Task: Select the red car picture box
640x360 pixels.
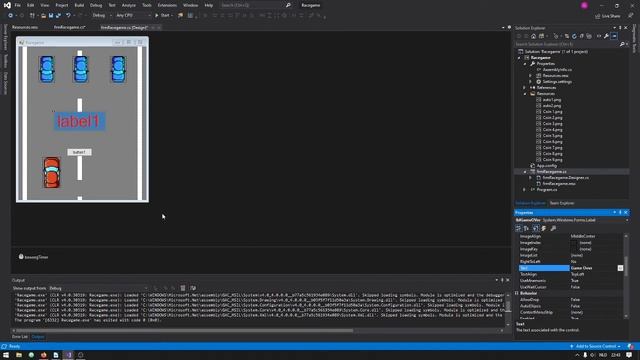Action: click(51, 173)
